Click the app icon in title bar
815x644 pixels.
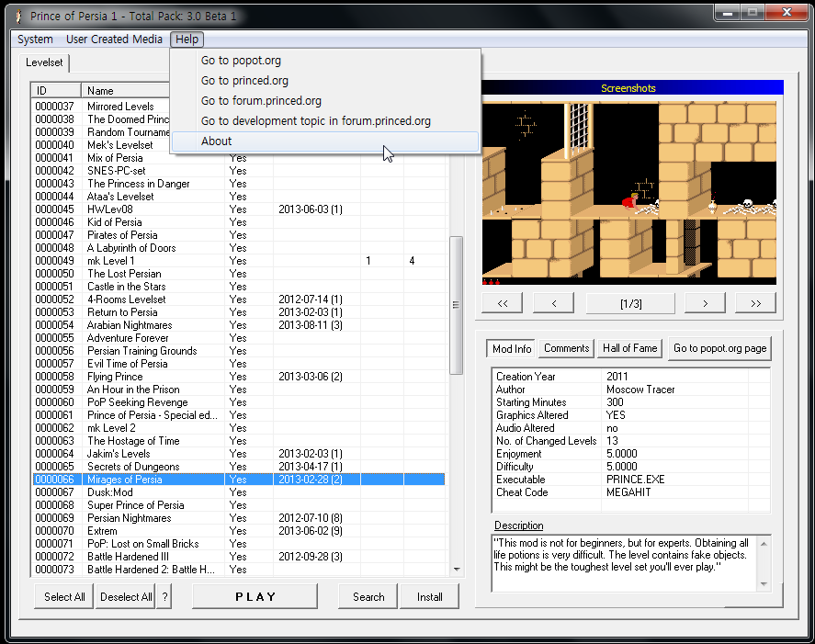pyautogui.click(x=18, y=17)
